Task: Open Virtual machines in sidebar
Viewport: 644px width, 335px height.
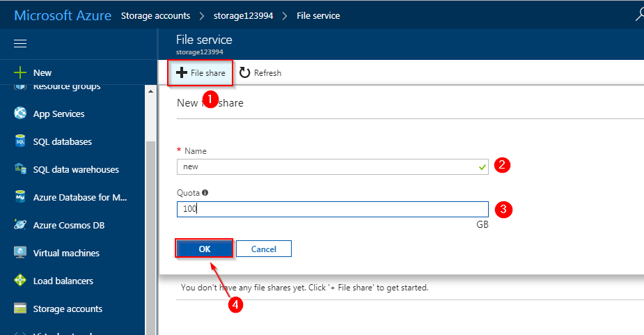Action: click(66, 254)
